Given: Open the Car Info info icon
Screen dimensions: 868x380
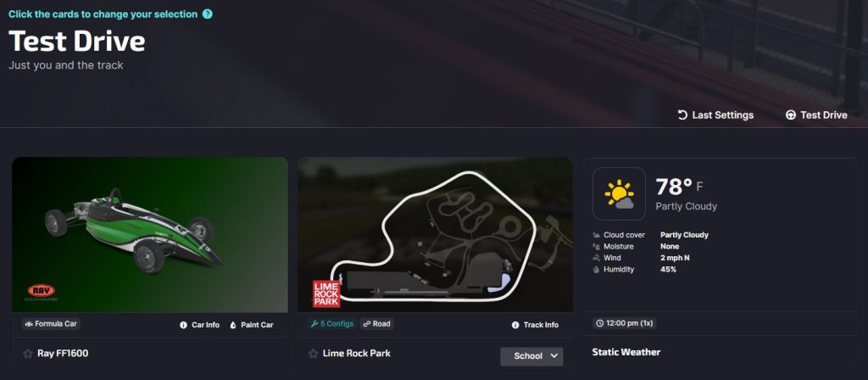Looking at the screenshot, I should pos(183,325).
